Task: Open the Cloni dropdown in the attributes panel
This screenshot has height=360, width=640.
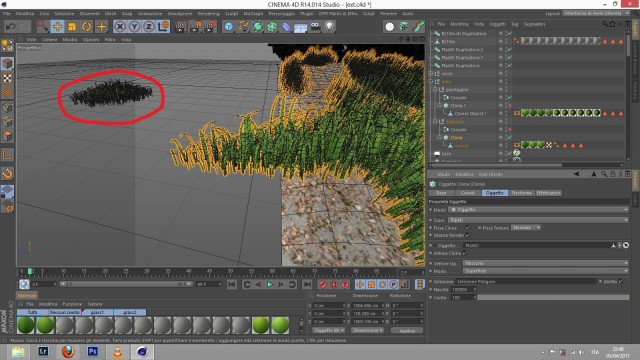Action: coord(538,220)
